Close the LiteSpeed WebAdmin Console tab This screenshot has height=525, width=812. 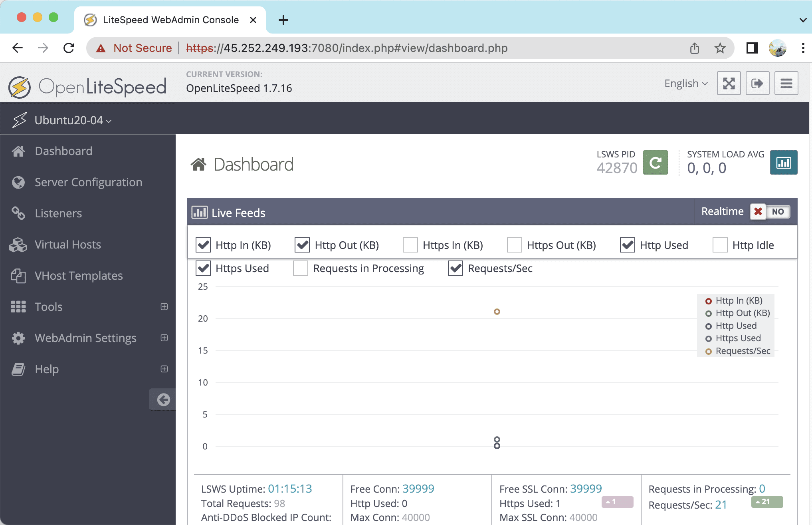click(x=253, y=20)
